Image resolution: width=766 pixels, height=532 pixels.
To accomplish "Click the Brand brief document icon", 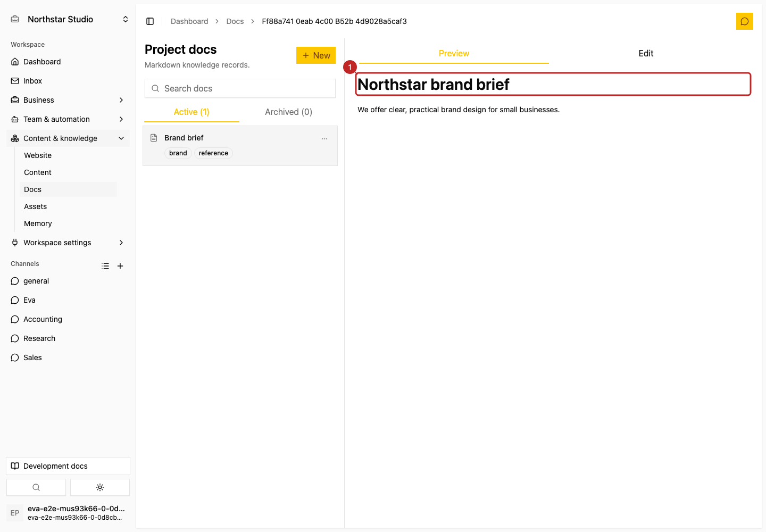I will point(154,138).
